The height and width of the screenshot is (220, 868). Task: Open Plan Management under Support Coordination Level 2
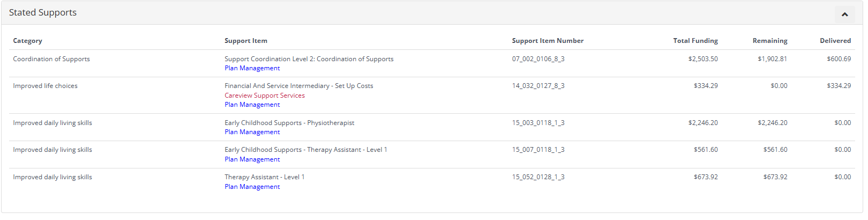(x=252, y=68)
